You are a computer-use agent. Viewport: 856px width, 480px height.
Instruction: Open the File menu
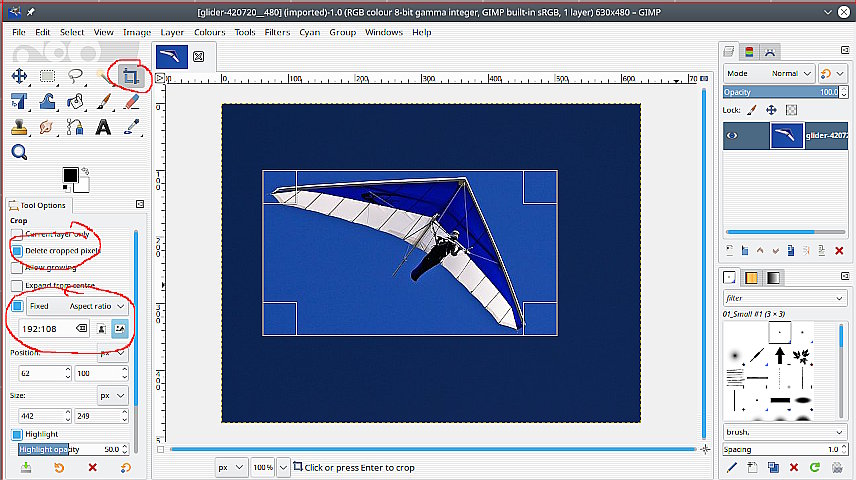point(19,32)
